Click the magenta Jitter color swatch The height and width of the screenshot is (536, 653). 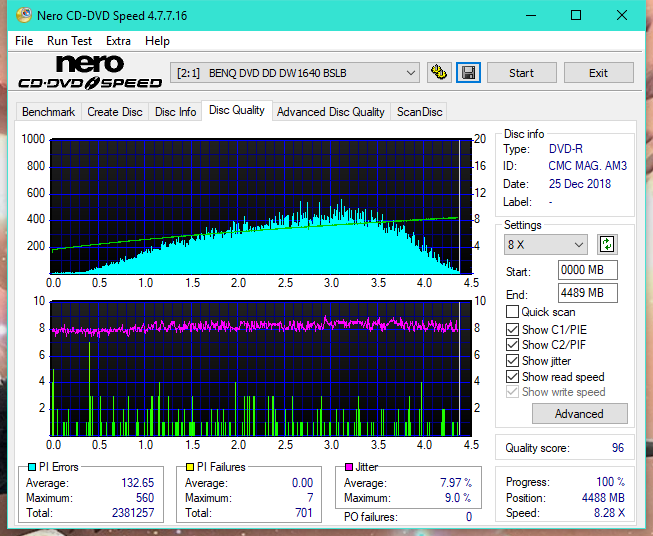tap(349, 467)
